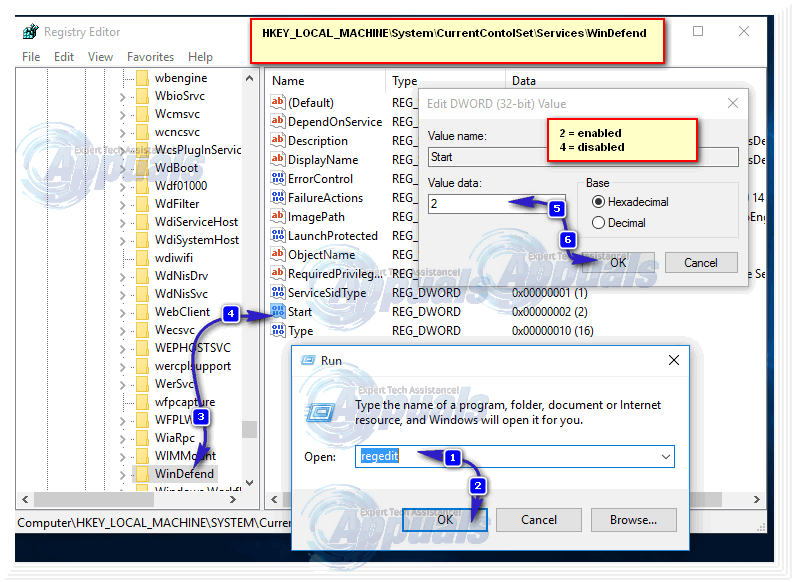Select the ObjectName value icon

click(277, 254)
